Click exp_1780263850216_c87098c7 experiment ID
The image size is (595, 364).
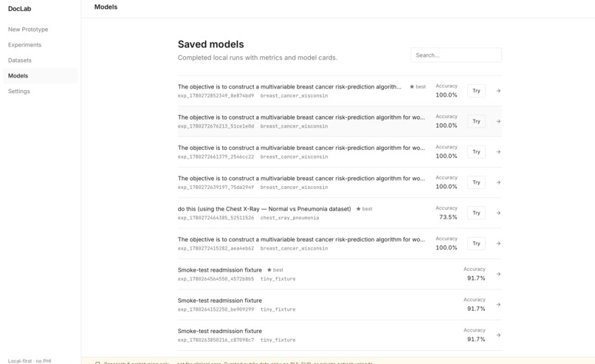pyautogui.click(x=216, y=340)
